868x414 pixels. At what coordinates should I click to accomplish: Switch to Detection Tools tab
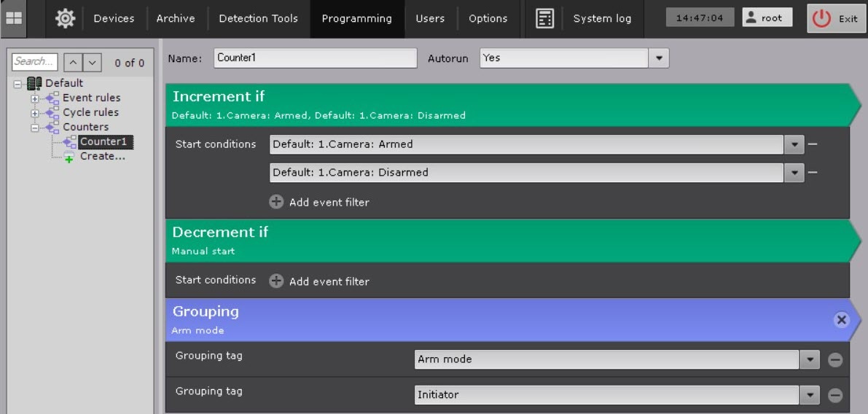pyautogui.click(x=258, y=18)
